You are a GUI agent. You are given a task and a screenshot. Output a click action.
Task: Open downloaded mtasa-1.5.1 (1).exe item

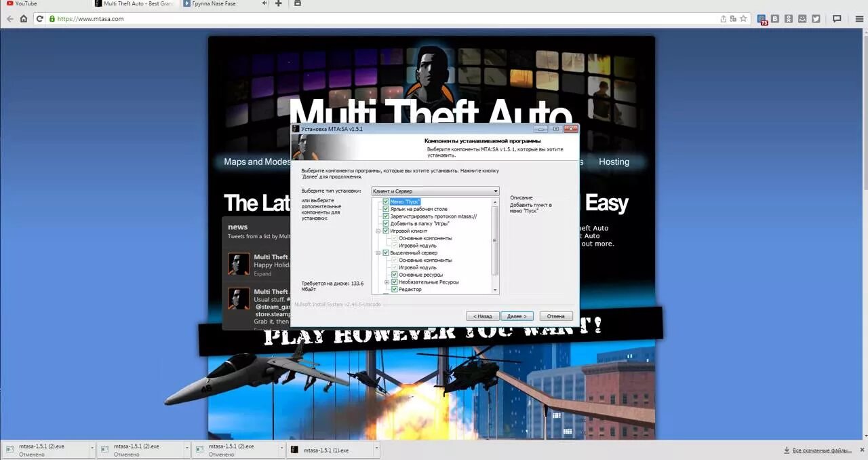tap(325, 450)
